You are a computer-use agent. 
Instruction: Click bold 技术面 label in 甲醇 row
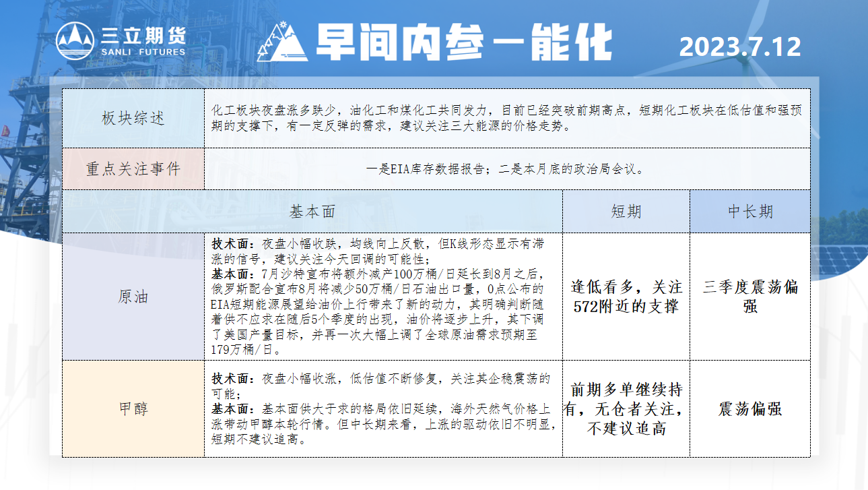click(x=232, y=378)
